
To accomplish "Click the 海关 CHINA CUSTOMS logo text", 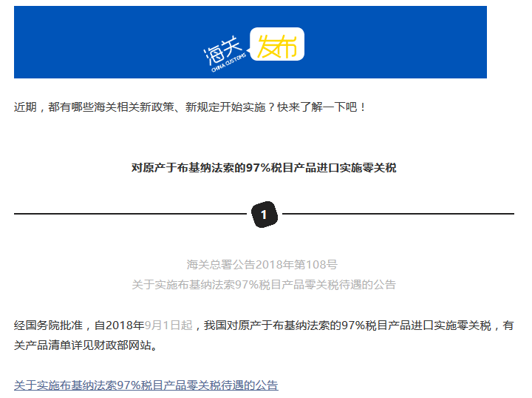I will [225, 54].
